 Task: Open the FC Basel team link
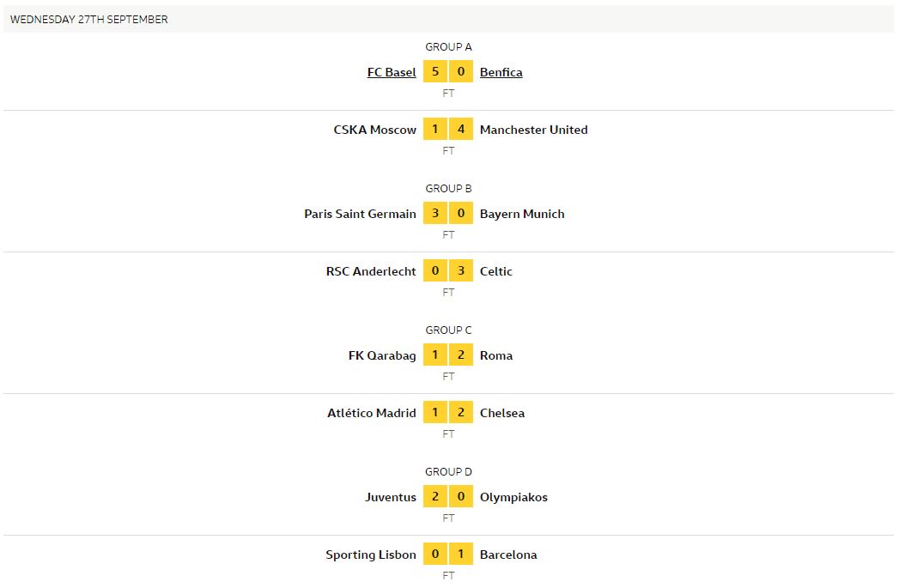tap(392, 72)
